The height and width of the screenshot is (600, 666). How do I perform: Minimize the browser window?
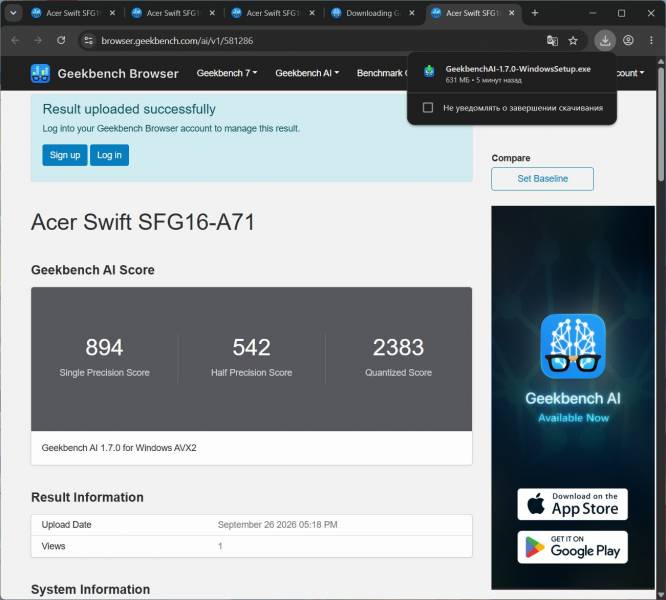pyautogui.click(x=593, y=13)
